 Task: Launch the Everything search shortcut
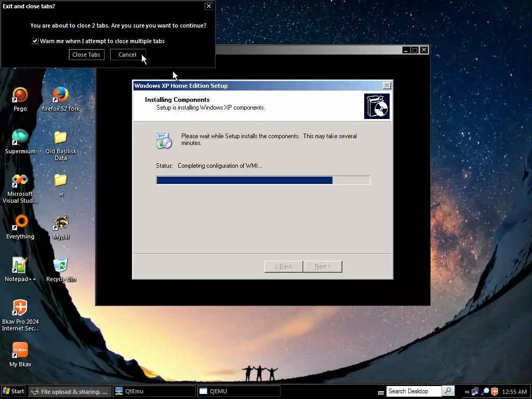tap(20, 227)
